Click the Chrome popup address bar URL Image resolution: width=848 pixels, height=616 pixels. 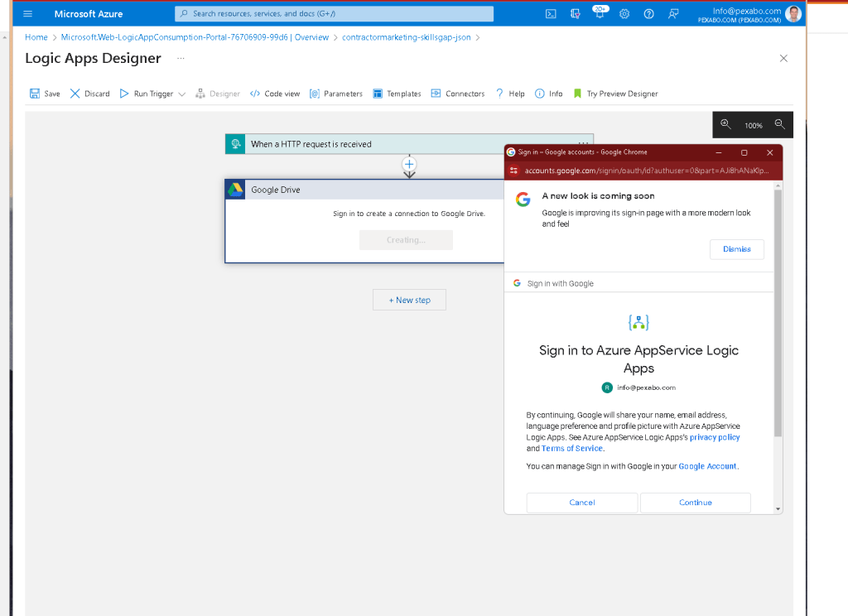tap(646, 171)
